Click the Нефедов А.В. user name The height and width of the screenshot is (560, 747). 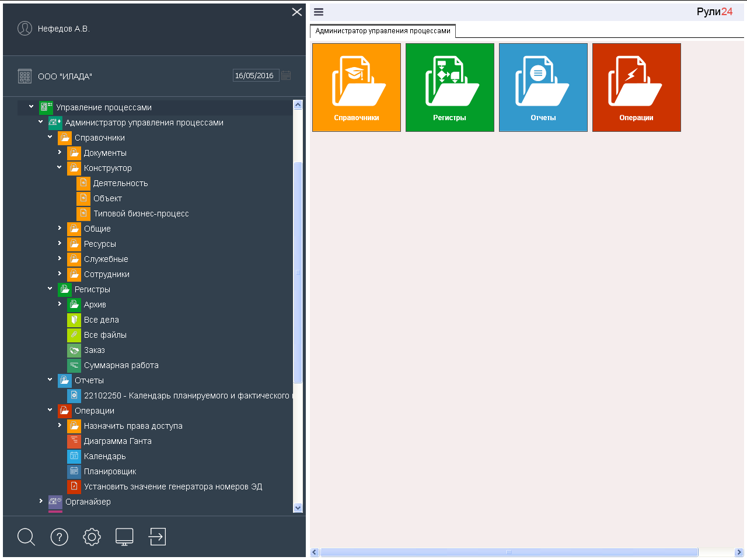[x=64, y=29]
